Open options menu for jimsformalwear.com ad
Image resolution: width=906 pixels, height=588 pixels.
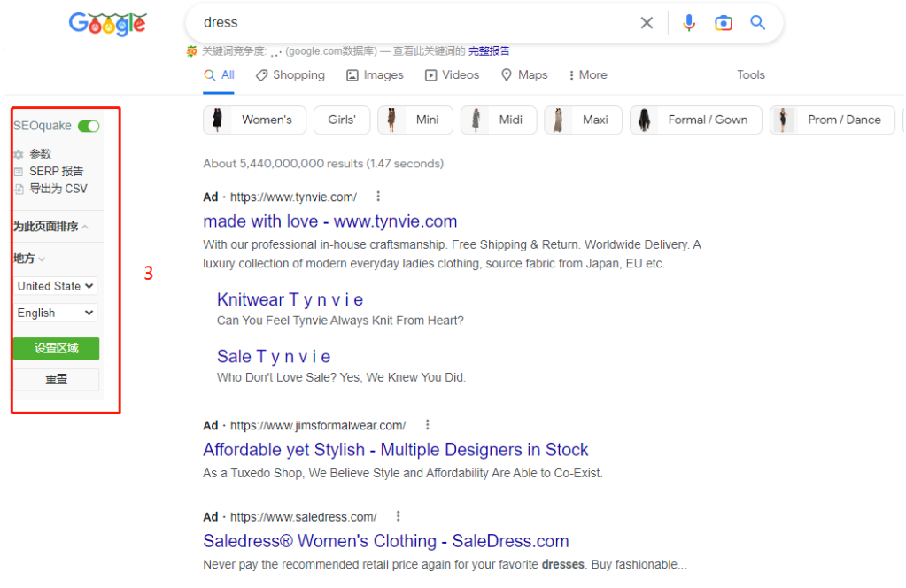(428, 425)
